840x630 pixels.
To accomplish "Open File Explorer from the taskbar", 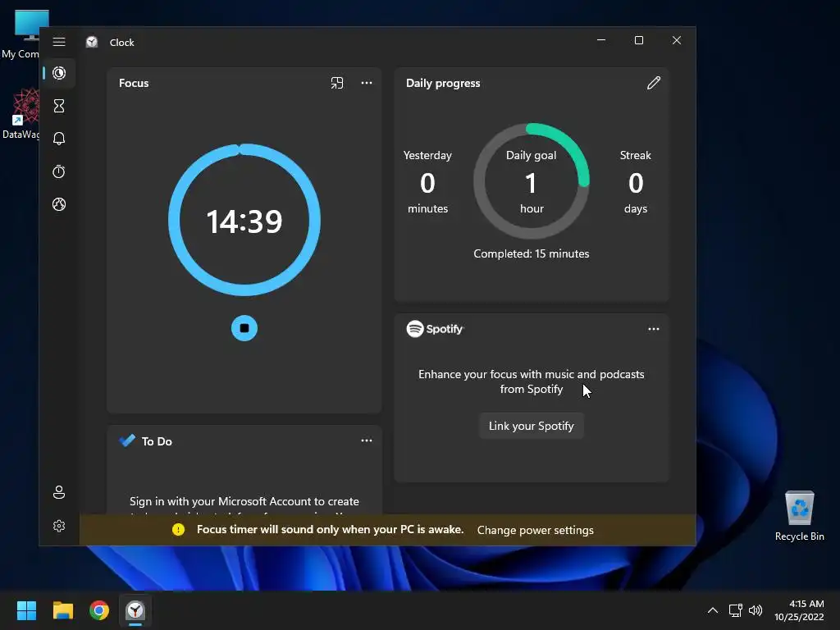I will click(62, 610).
